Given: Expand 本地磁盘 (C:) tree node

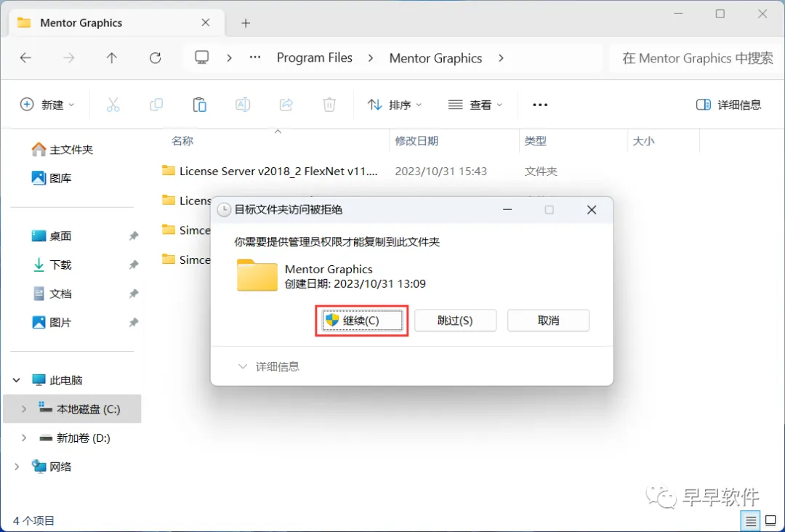Looking at the screenshot, I should coord(23,409).
